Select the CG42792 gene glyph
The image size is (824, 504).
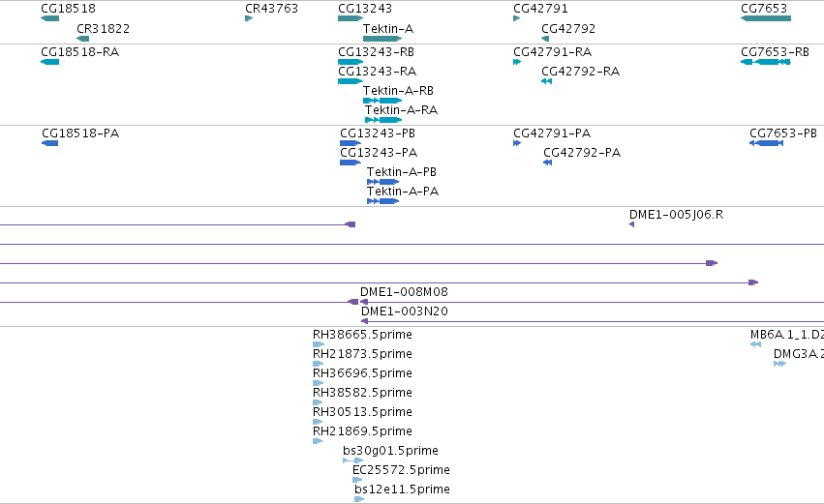pyautogui.click(x=545, y=39)
